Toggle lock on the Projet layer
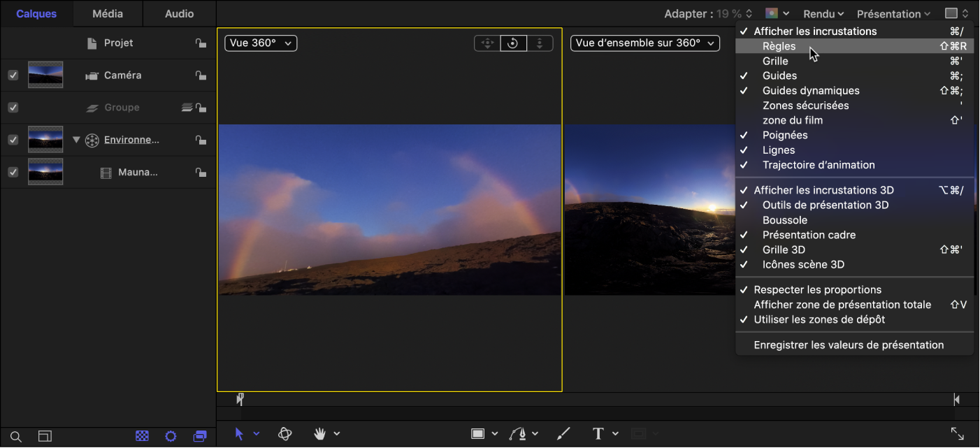The width and height of the screenshot is (980, 448). [201, 43]
